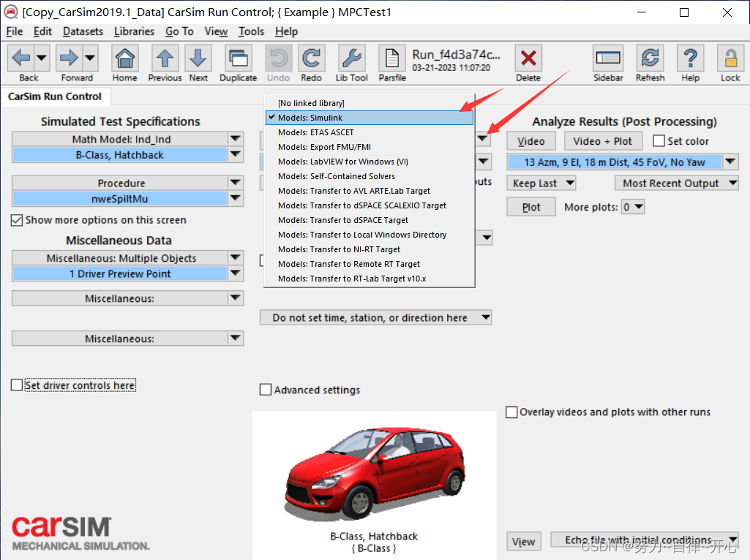Click the red hatchback vehicle image
The width and height of the screenshot is (750, 560).
(375, 473)
